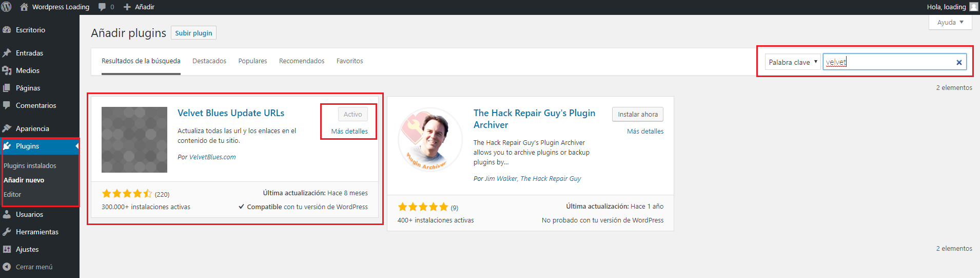The width and height of the screenshot is (980, 278).
Task: Open The Hack Repair Guy's Plugin Archiver title
Action: tap(534, 119)
